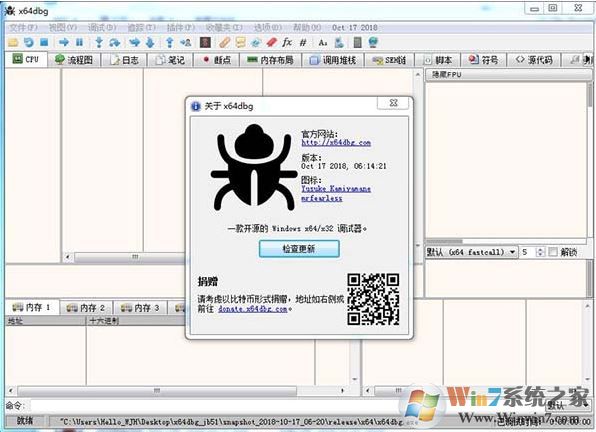Close the 关于 x64dbg dialog
The width and height of the screenshot is (596, 432).
tap(394, 103)
